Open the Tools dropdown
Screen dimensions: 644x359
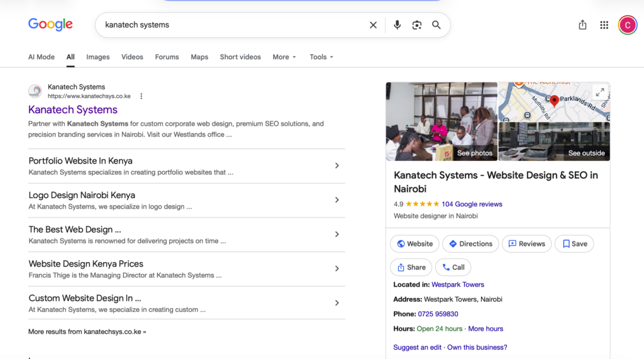(x=321, y=57)
